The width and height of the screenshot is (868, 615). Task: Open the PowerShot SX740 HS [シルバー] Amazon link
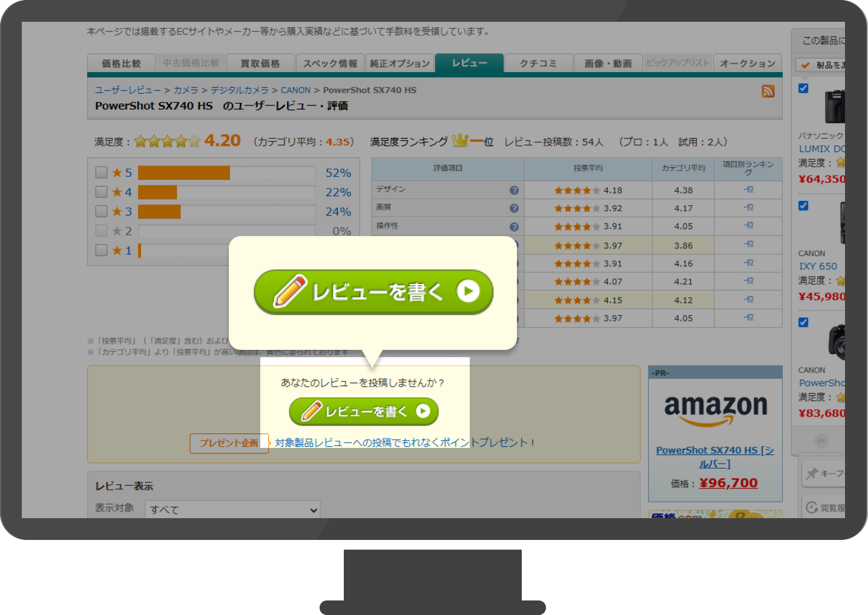(715, 457)
